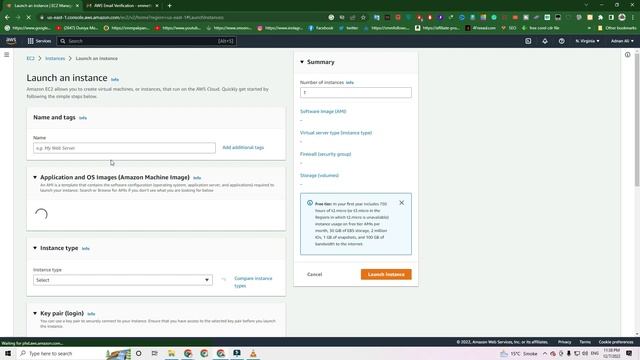This screenshot has height=360, width=640.
Task: Open Firewall (security group) summary link
Action: [326, 154]
